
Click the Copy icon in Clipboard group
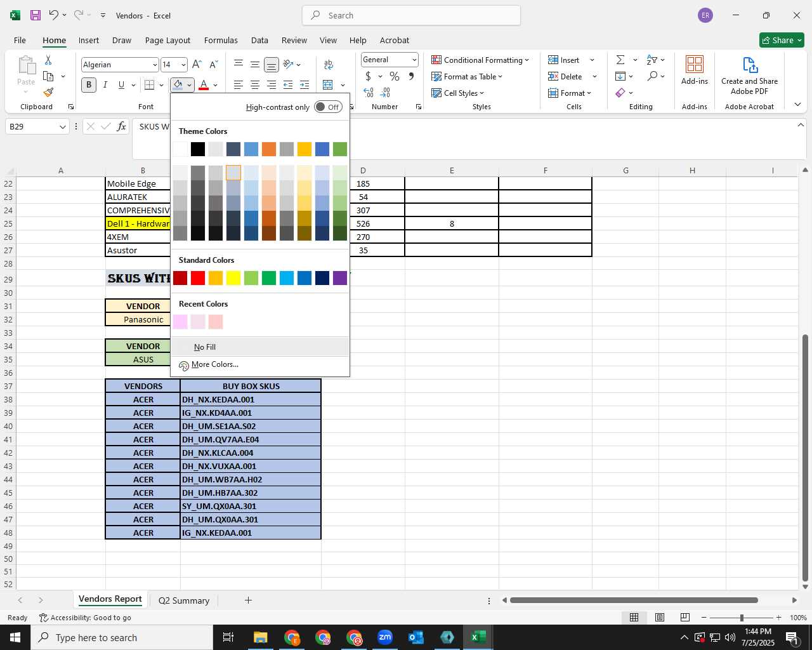click(48, 76)
